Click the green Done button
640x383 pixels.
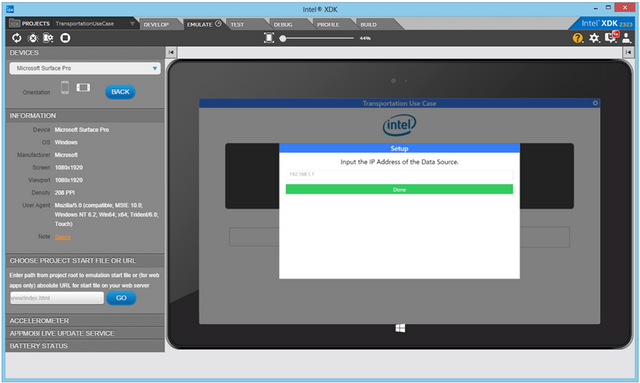pyautogui.click(x=399, y=189)
